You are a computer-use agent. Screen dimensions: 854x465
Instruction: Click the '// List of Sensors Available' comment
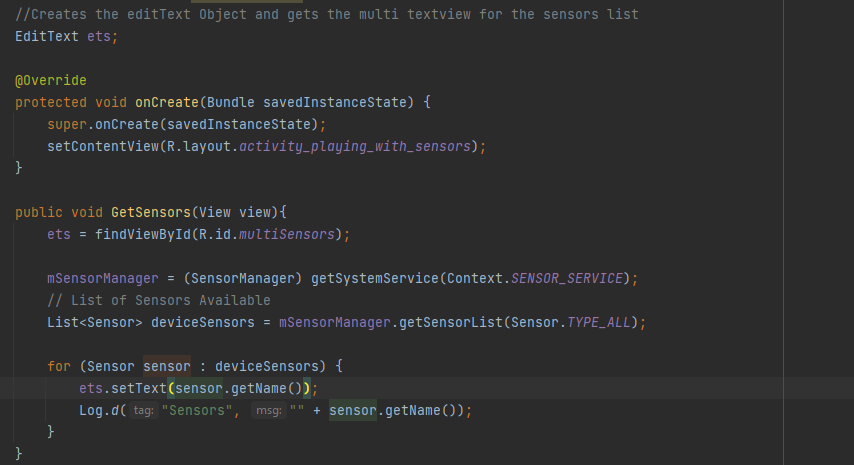158,301
